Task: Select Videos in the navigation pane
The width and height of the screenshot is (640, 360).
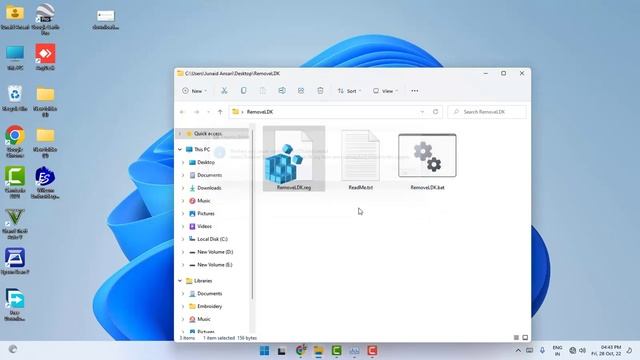Action: click(x=204, y=227)
